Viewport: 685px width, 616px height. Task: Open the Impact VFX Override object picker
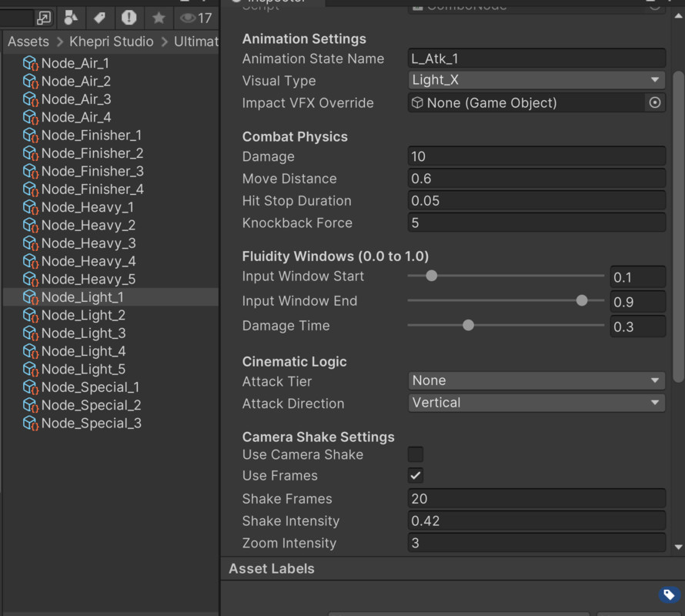[x=655, y=102]
